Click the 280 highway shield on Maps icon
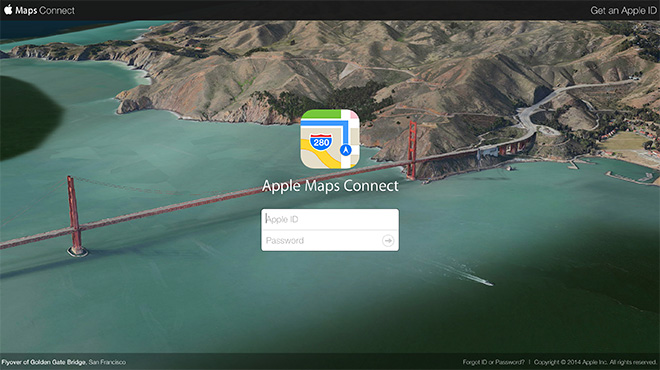The height and width of the screenshot is (370, 660). [321, 142]
